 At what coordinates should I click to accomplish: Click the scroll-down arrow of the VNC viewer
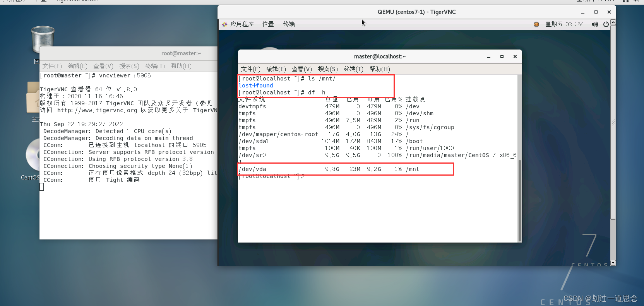(613, 263)
